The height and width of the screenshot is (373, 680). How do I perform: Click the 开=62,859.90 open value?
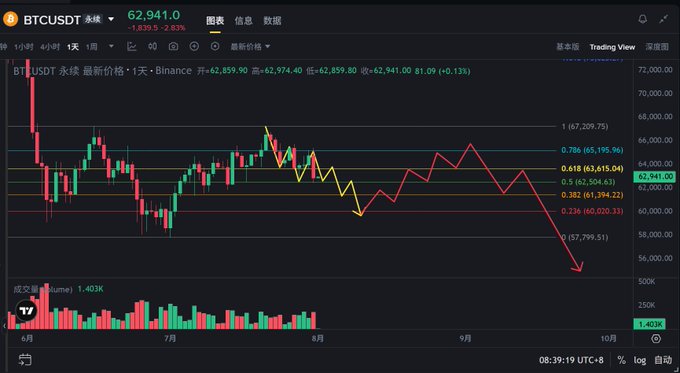pyautogui.click(x=222, y=71)
